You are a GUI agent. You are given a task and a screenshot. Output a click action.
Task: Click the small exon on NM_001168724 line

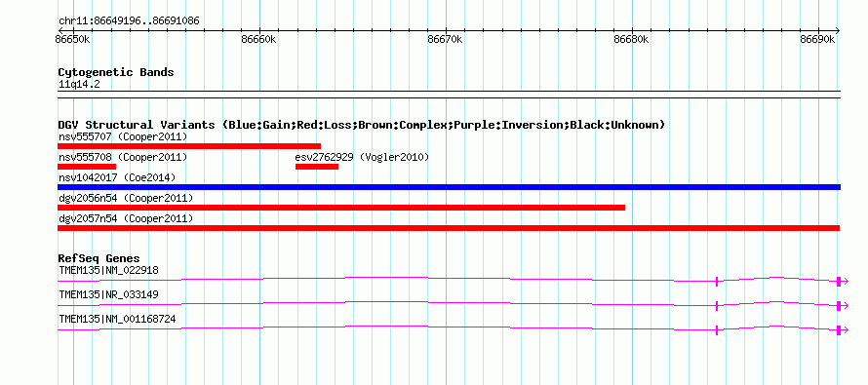pyautogui.click(x=717, y=329)
